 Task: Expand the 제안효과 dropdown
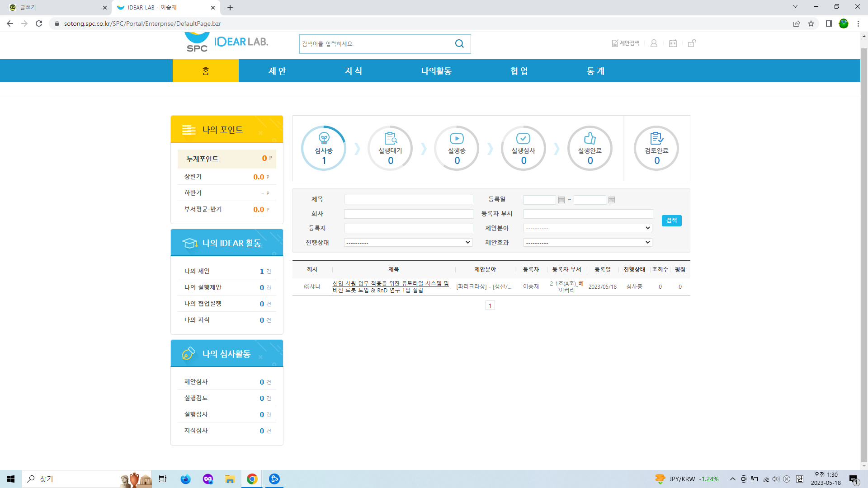point(588,243)
